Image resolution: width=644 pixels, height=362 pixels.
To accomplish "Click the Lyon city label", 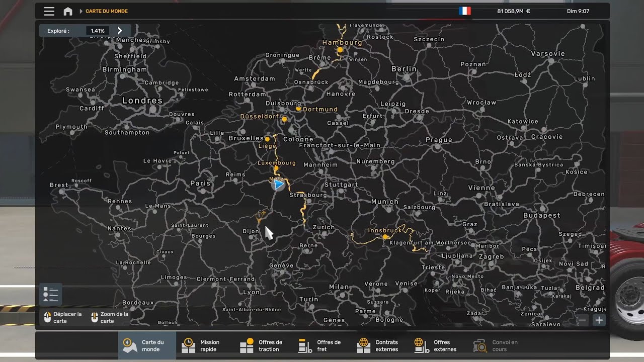I will (252, 292).
